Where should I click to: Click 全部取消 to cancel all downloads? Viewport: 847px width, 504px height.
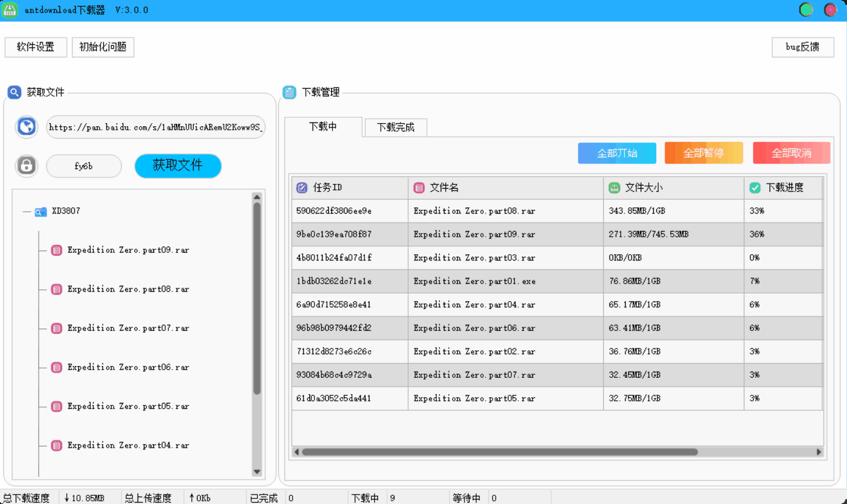(x=791, y=153)
